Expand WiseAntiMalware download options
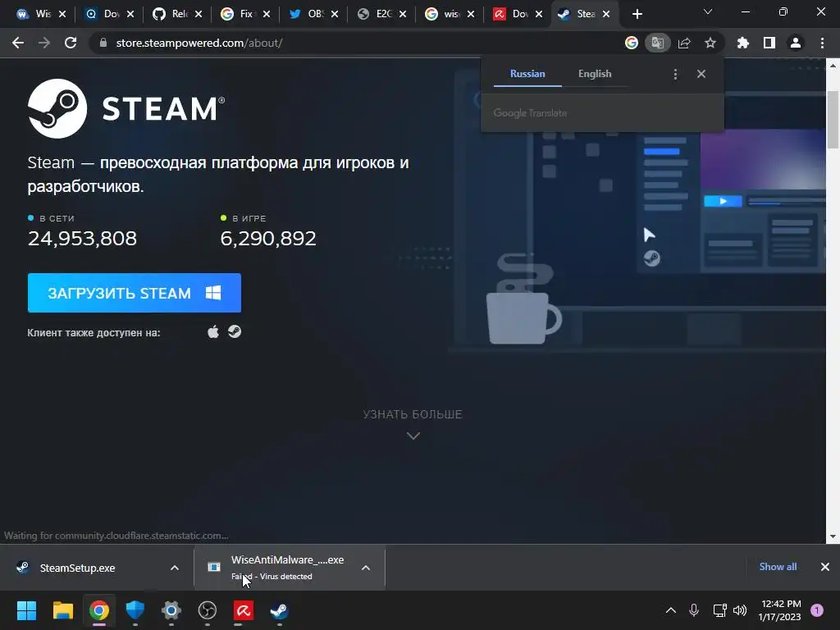Screen dimensions: 840x630 coord(366,568)
